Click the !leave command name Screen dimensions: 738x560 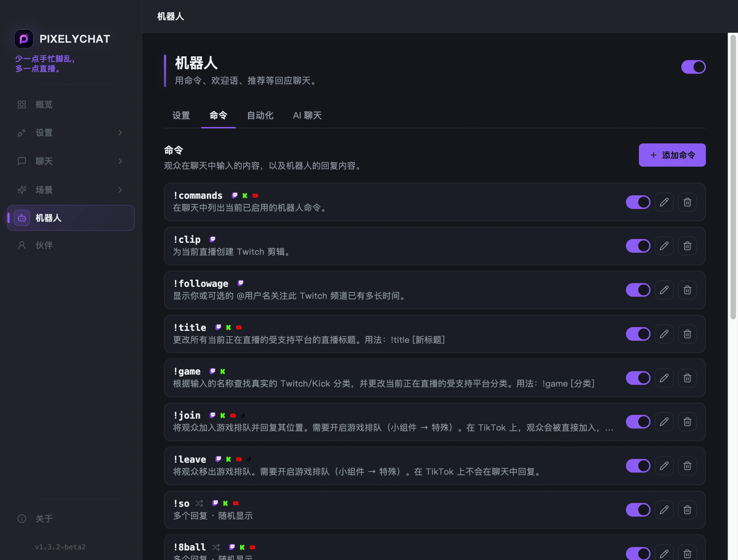(190, 460)
